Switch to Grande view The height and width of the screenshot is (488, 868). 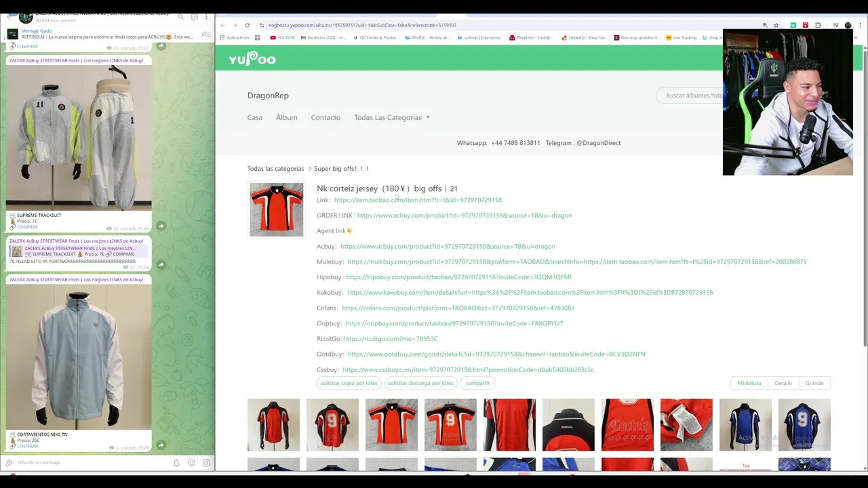coord(814,383)
